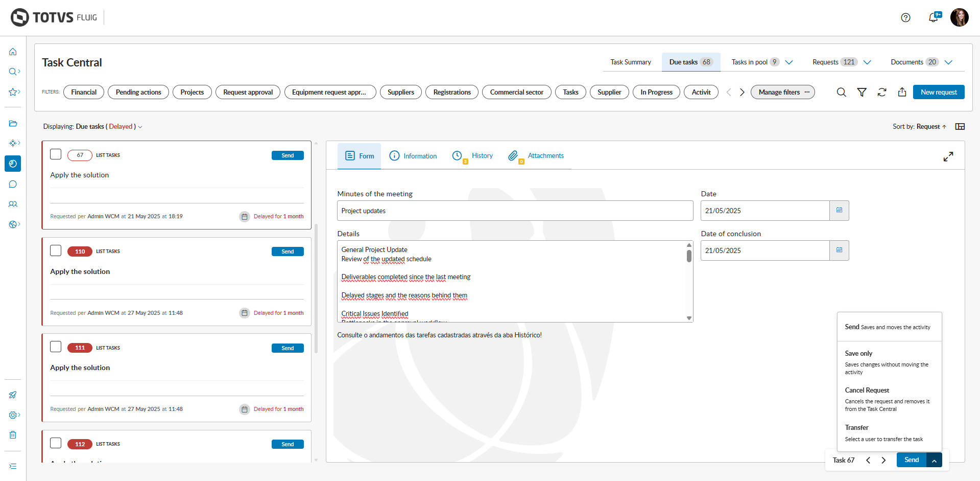Go to the Home icon in the sidebar
The height and width of the screenshot is (481, 980).
pos(13,52)
